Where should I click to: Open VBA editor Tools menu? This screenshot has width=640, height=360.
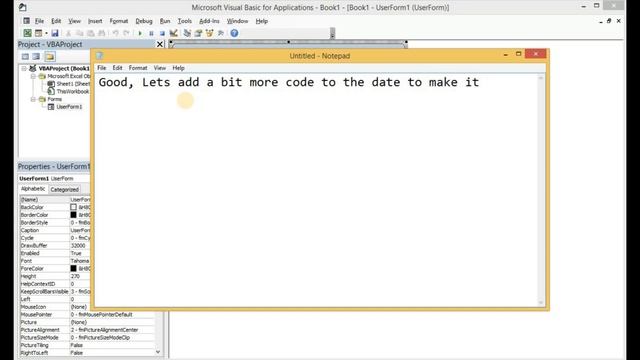(184, 21)
